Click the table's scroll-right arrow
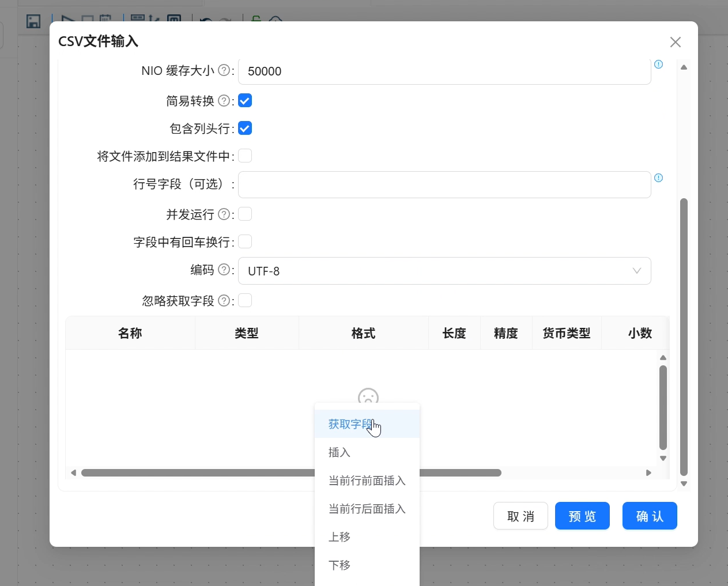Screen dimensions: 728x586 tap(648, 473)
